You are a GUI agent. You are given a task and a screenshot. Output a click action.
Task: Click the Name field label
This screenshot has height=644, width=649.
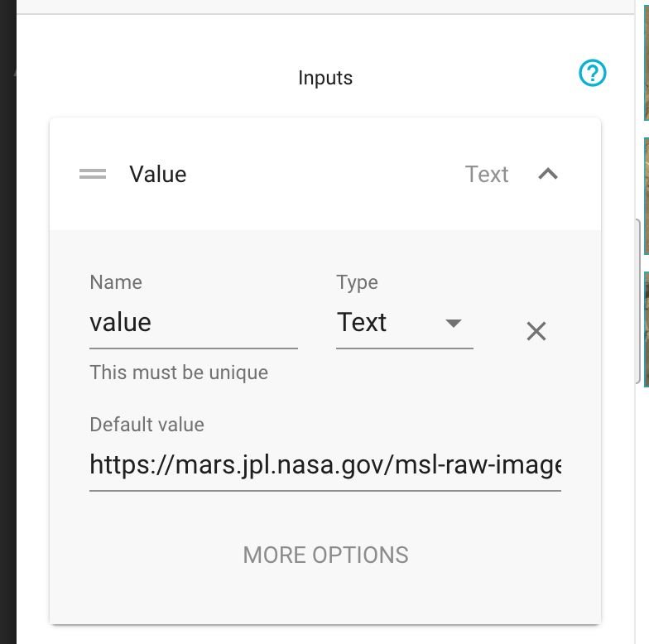(116, 282)
